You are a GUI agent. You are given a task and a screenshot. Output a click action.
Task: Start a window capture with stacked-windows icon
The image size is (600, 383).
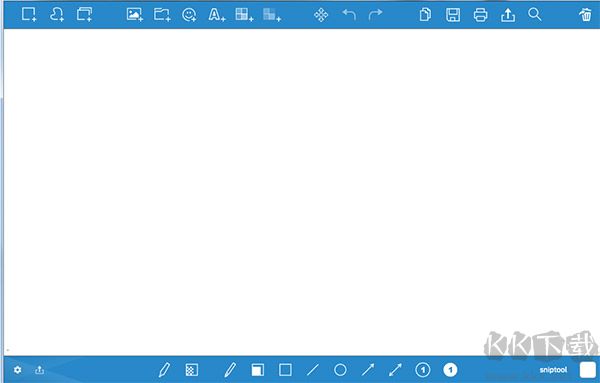click(x=85, y=15)
